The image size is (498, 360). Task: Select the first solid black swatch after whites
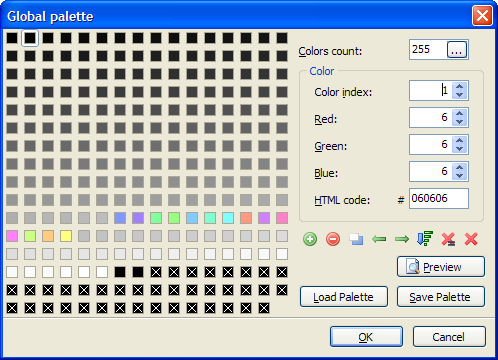point(120,272)
